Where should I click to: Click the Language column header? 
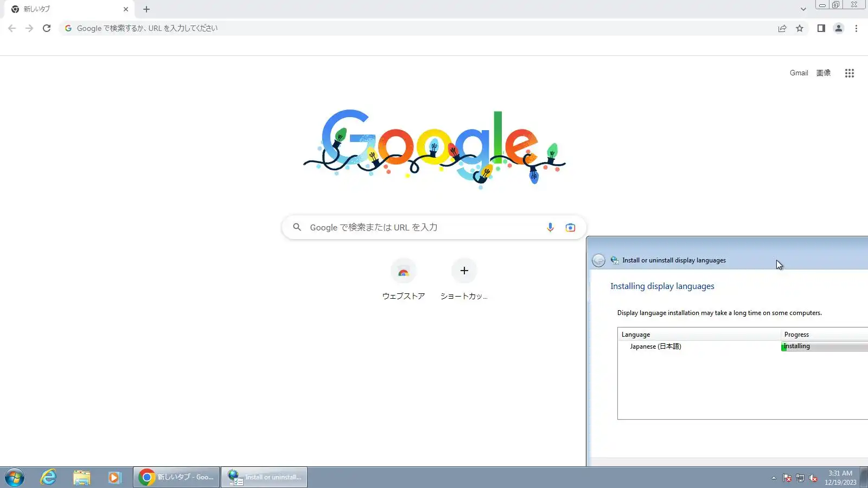[x=699, y=335]
